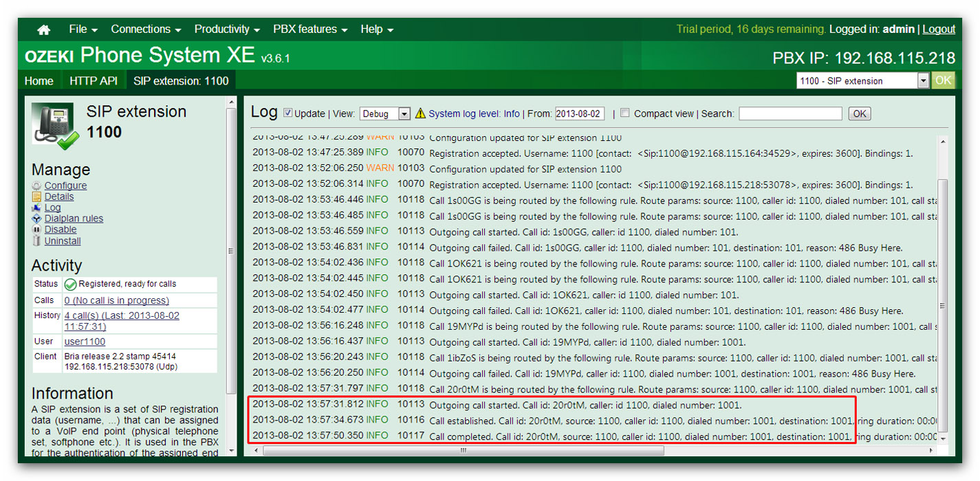Image resolution: width=980 pixels, height=481 pixels.
Task: Enable the Compact view checkbox
Action: [x=624, y=113]
